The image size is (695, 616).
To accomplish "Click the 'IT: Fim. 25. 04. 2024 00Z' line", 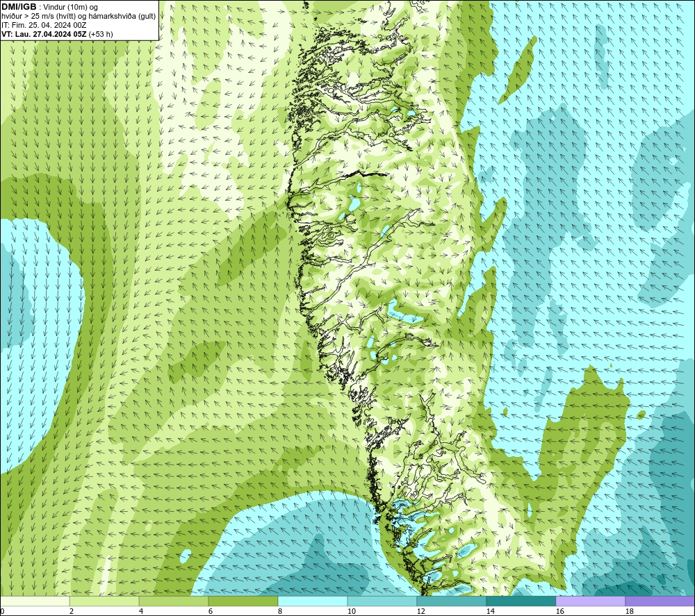I will [44, 25].
